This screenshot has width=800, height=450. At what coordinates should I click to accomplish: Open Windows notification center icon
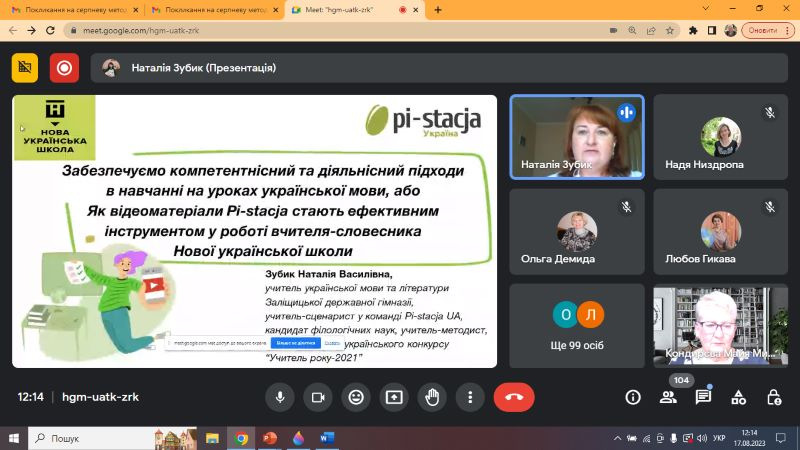point(781,438)
